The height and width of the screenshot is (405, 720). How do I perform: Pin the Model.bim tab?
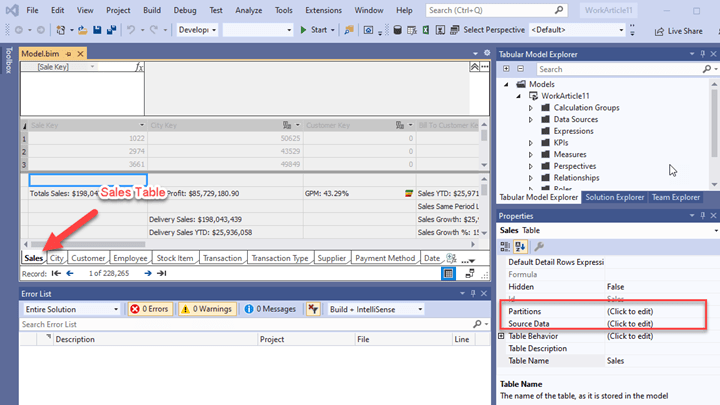(x=68, y=54)
